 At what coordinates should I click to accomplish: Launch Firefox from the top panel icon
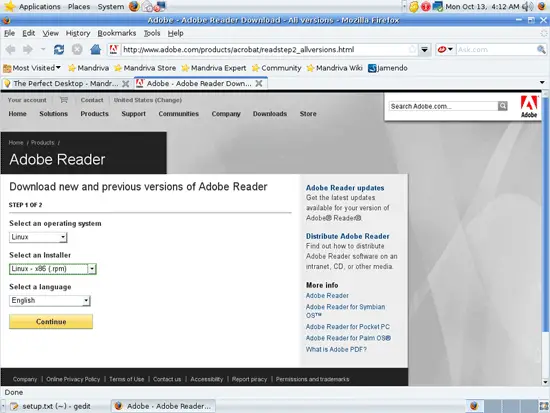pyautogui.click(x=134, y=6)
